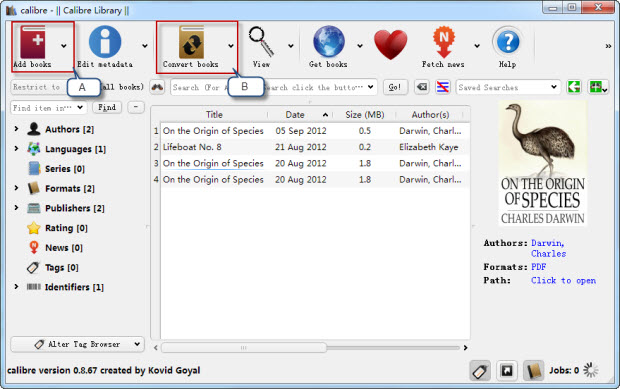Expand the Publishers [2] tree node

(x=16, y=208)
